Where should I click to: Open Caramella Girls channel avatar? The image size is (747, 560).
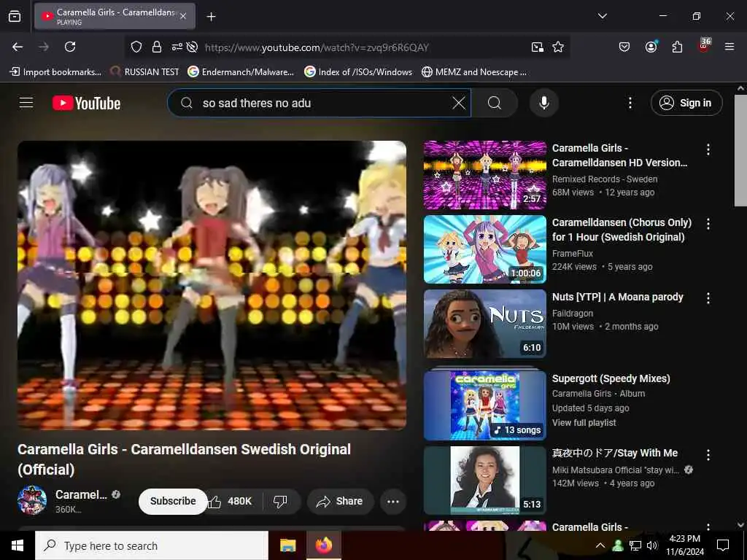(32, 500)
